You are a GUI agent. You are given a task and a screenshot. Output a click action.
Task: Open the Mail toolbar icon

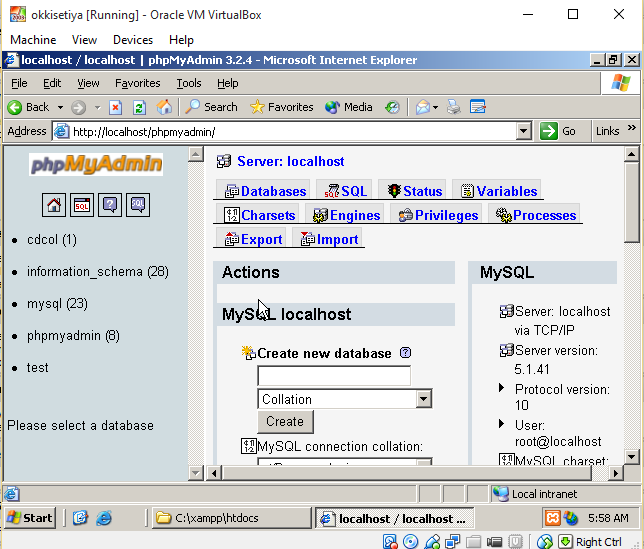point(423,108)
